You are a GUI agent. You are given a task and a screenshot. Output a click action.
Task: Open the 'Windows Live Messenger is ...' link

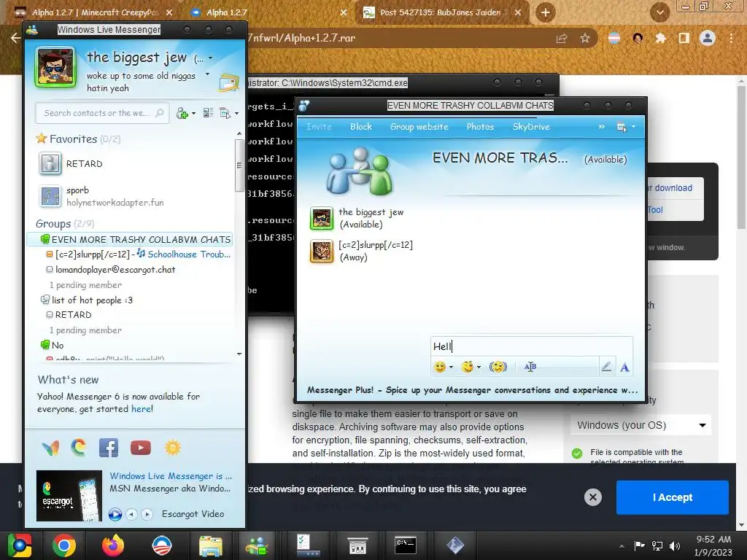(x=171, y=475)
